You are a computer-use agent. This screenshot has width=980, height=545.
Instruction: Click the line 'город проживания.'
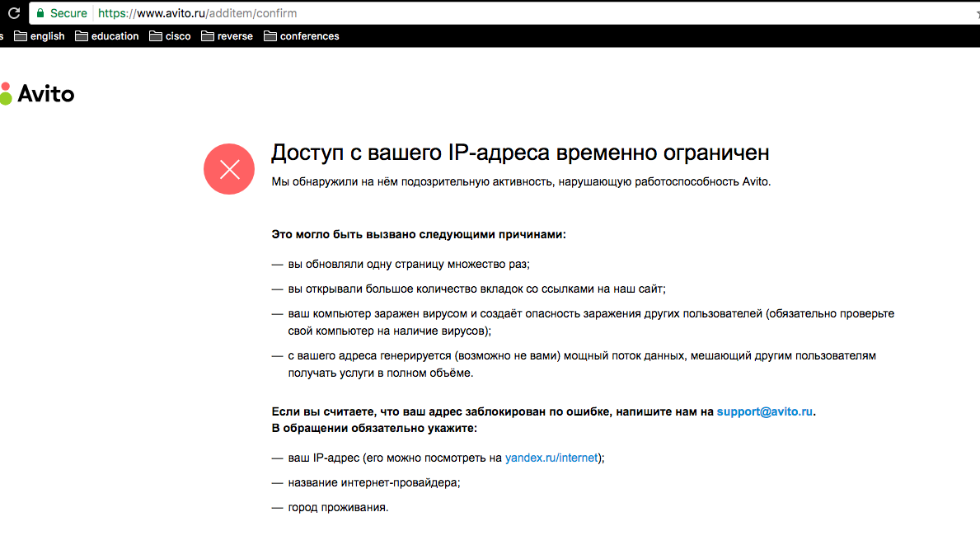click(x=338, y=508)
